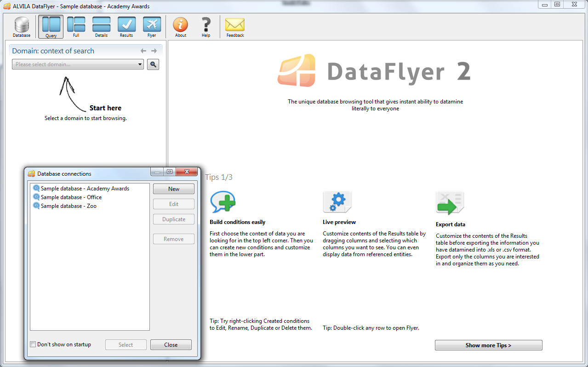Open the Please select domain dropdown
Screen dimensions: 588x367
78,64
